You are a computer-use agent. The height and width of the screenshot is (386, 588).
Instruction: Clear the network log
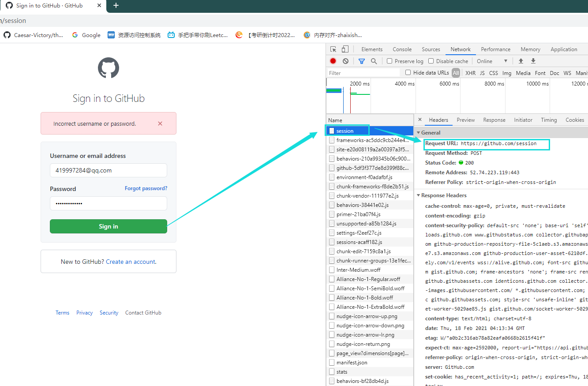point(346,61)
